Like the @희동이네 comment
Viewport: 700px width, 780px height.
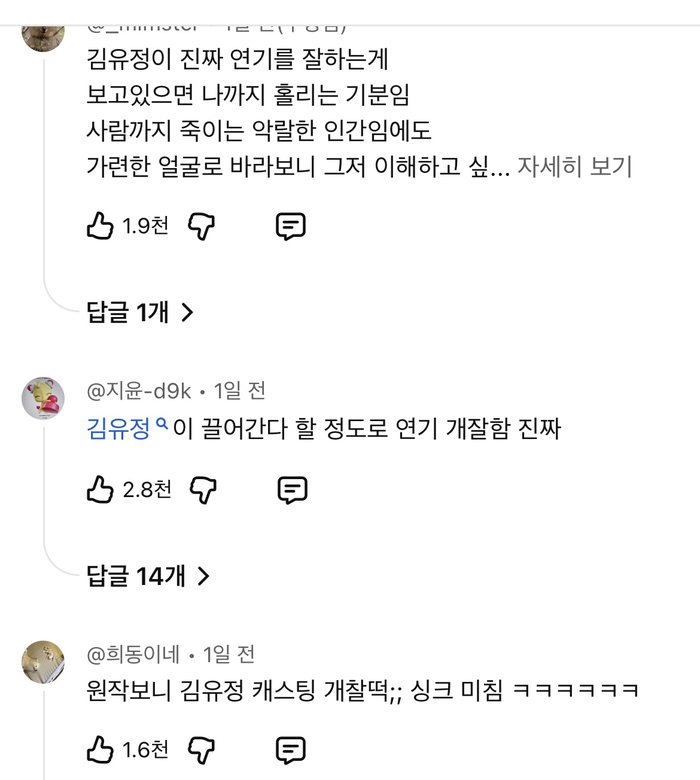[x=100, y=749]
